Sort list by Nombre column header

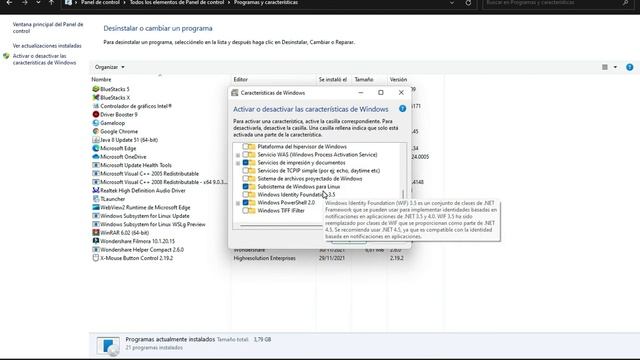tap(161, 80)
